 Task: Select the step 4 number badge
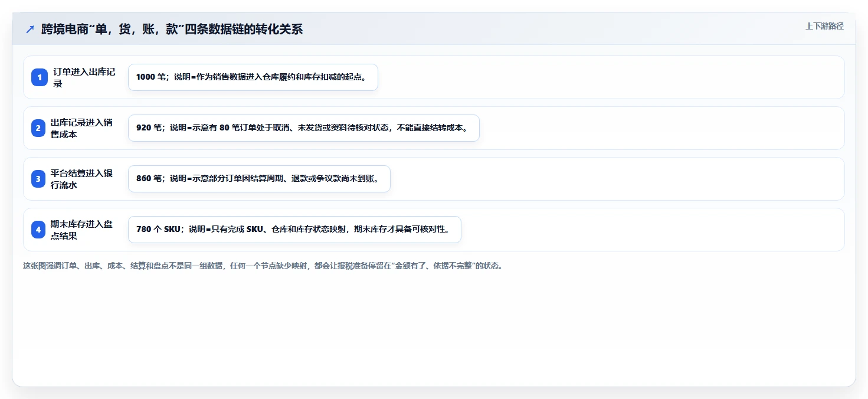(38, 230)
